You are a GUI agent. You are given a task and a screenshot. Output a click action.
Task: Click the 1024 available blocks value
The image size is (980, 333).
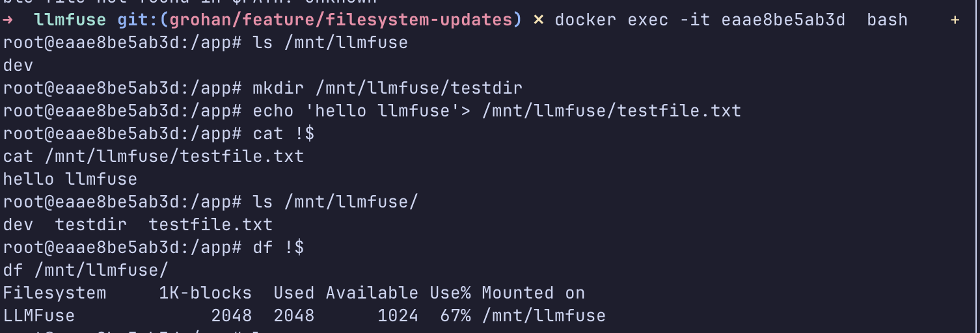(398, 316)
